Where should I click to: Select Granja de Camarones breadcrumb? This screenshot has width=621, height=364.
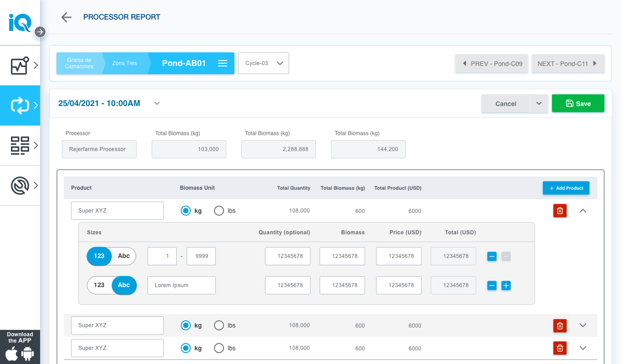click(x=79, y=63)
